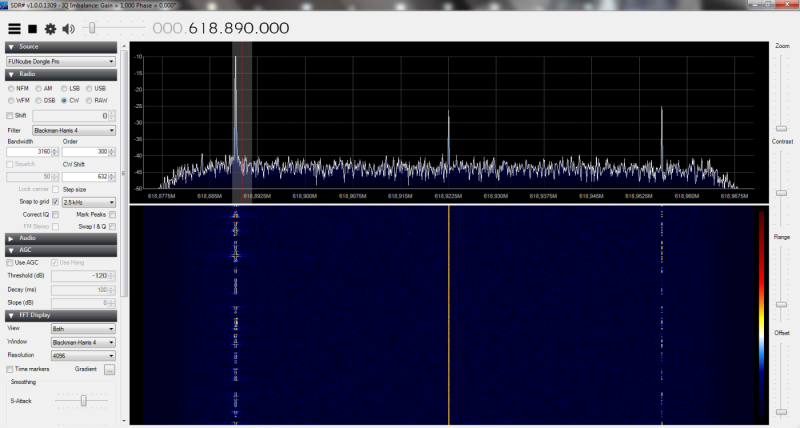Collapse the FFT Display panel header
This screenshot has height=428, width=800.
coord(61,316)
